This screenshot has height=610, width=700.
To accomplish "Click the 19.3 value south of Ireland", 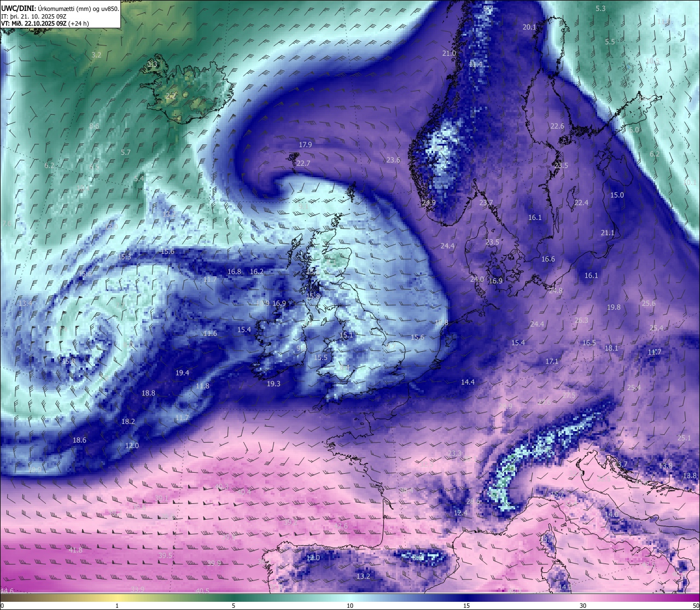I will pos(273,384).
